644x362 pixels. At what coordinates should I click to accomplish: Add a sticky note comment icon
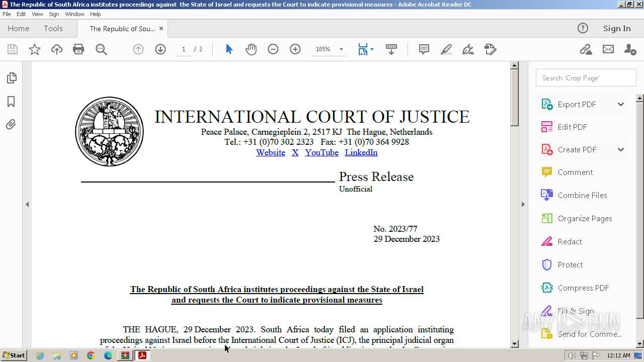pyautogui.click(x=424, y=49)
